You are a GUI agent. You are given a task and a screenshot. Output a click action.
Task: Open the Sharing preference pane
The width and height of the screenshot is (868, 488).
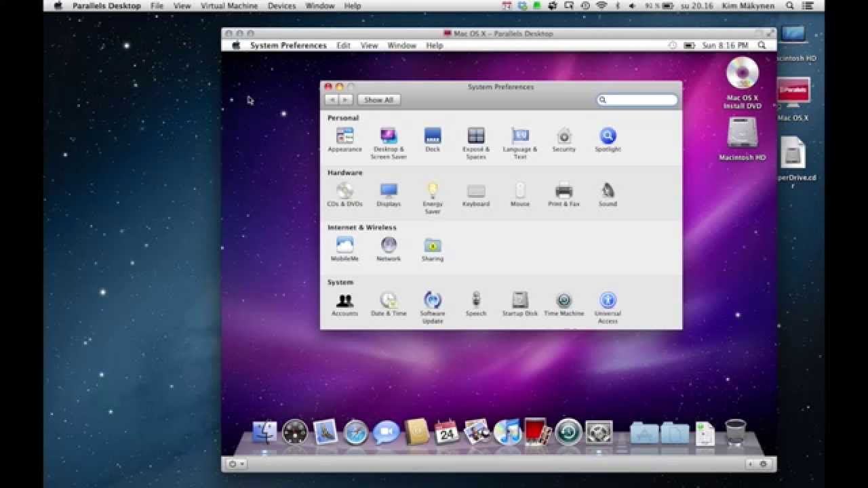click(433, 245)
